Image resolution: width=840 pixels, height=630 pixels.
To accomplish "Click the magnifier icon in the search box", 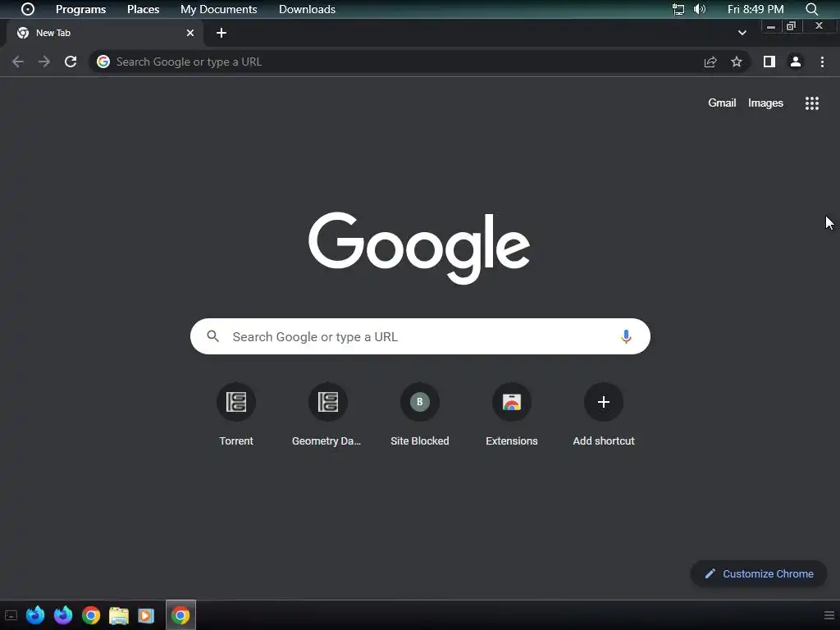I will coord(213,336).
